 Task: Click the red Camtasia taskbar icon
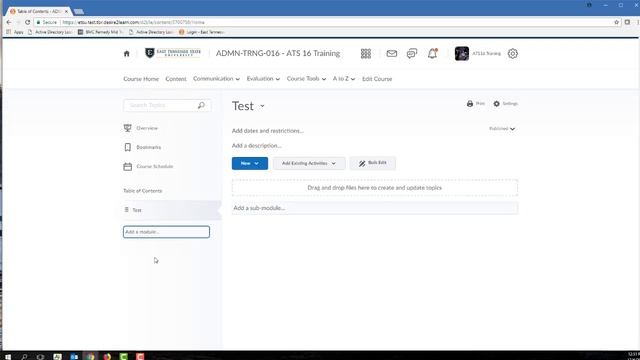[140, 356]
